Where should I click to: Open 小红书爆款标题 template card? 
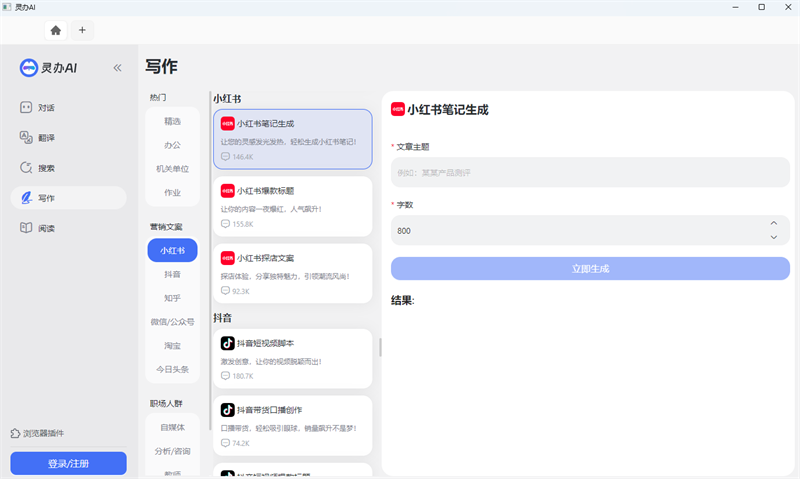(293, 207)
